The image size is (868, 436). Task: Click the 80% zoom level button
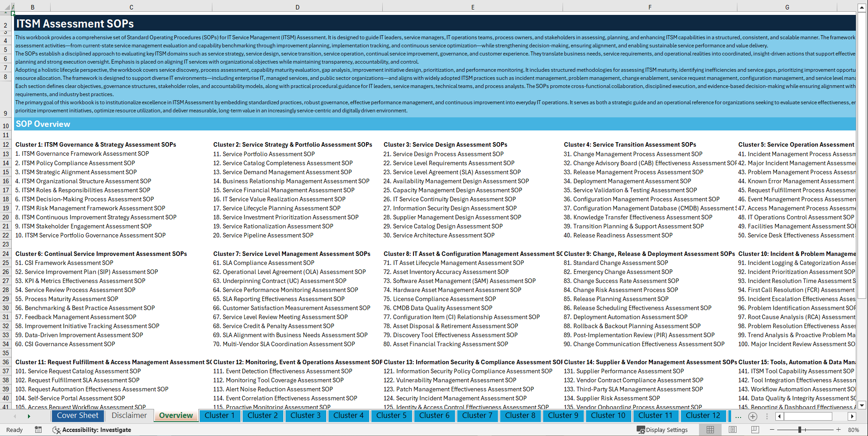pyautogui.click(x=854, y=430)
